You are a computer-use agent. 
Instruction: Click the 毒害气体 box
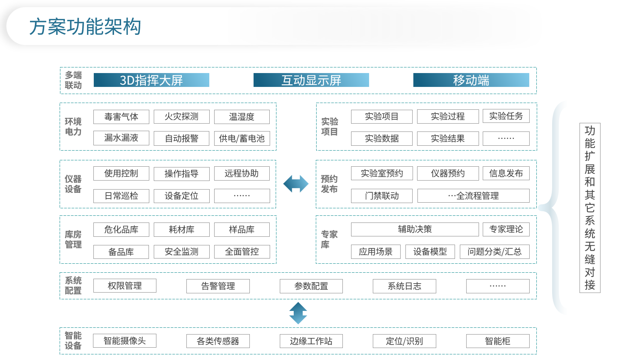121,117
